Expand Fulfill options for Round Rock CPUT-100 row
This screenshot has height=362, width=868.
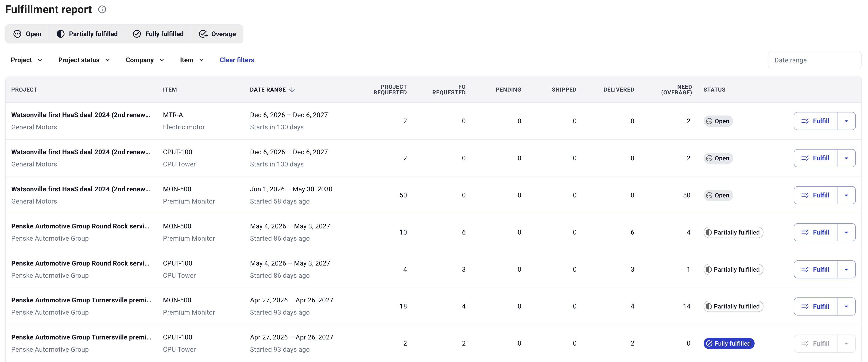click(846, 269)
